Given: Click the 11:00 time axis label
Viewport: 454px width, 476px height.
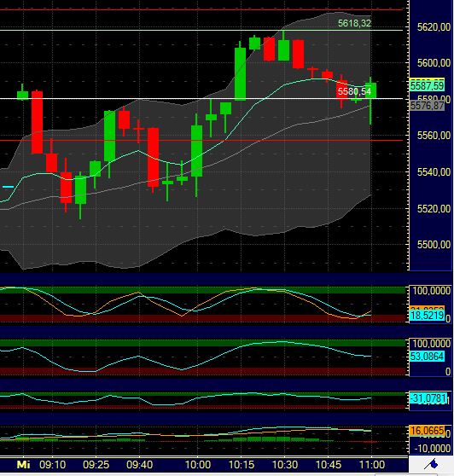Looking at the screenshot, I should (x=372, y=464).
